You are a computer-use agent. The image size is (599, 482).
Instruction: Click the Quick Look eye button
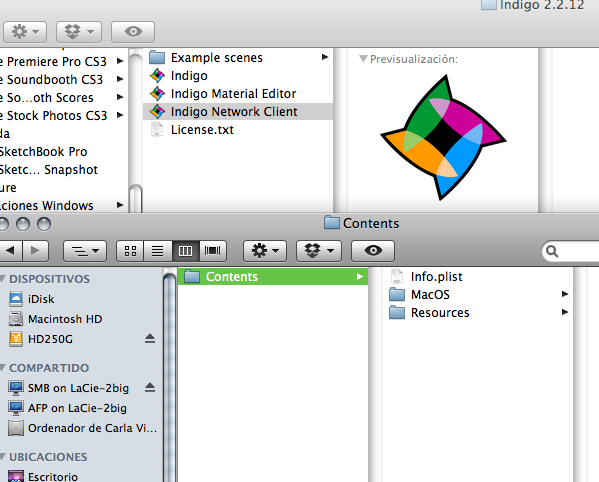373,251
